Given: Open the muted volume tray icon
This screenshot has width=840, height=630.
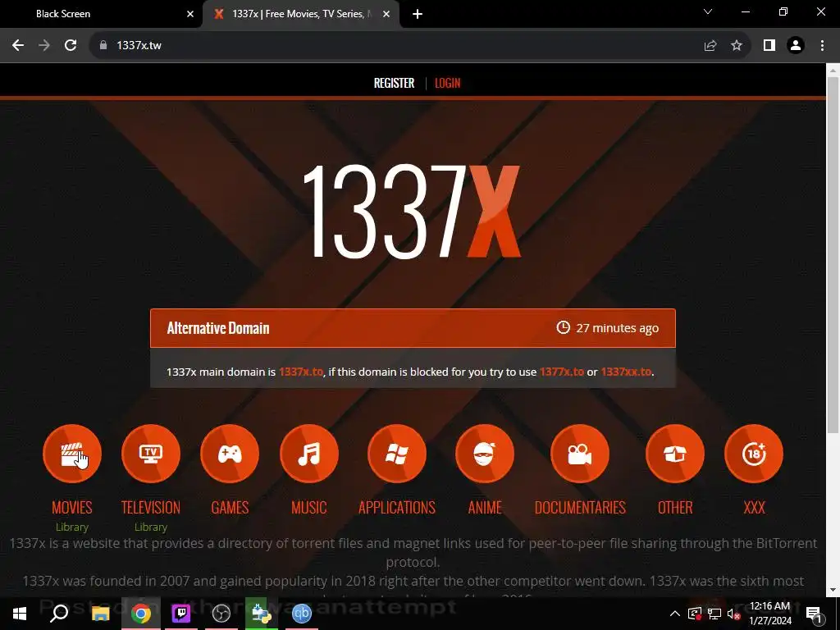Looking at the screenshot, I should coord(734,614).
